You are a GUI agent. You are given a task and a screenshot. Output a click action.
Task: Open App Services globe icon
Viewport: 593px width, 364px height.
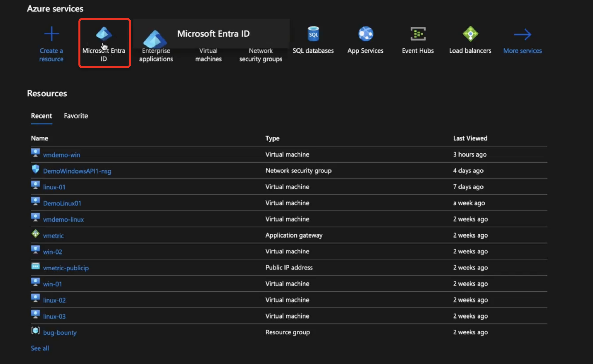click(x=365, y=34)
